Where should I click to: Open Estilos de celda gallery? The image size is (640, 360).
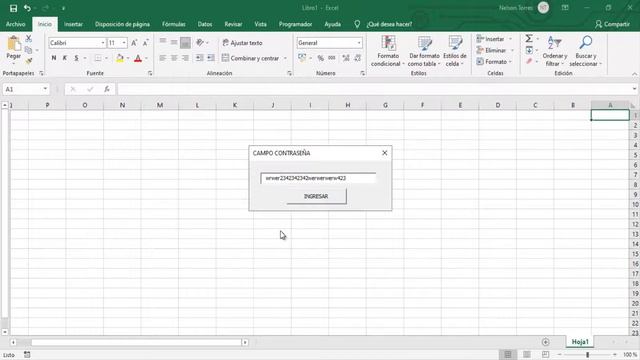(x=455, y=51)
